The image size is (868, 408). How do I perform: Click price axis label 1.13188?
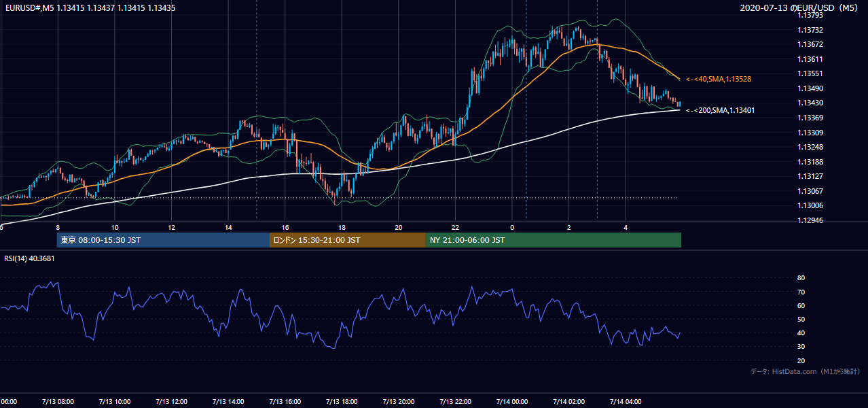point(810,162)
